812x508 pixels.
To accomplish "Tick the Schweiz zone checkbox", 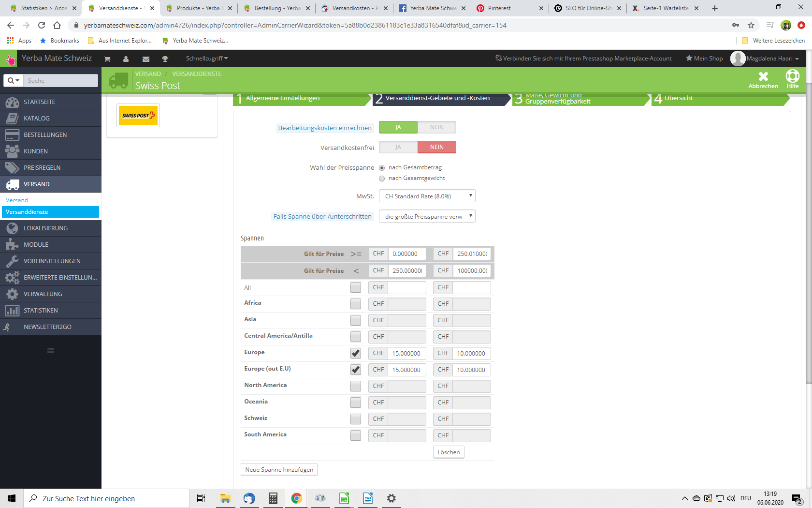I will coord(356,419).
